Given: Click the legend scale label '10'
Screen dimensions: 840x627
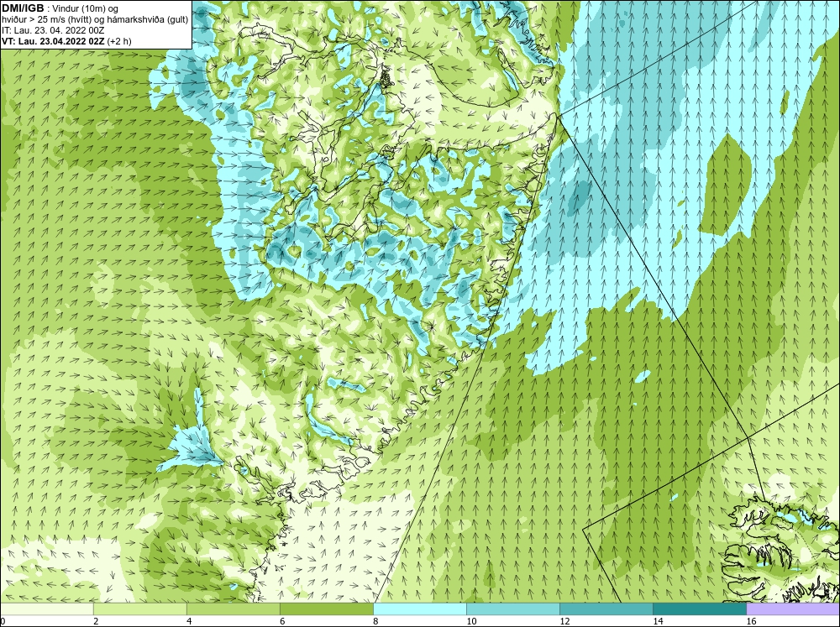Looking at the screenshot, I should [471, 621].
